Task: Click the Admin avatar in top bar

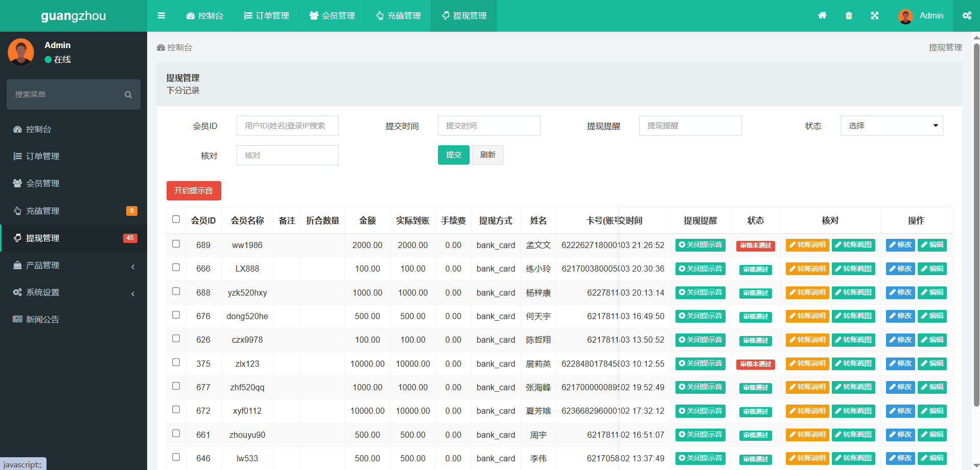Action: 905,16
